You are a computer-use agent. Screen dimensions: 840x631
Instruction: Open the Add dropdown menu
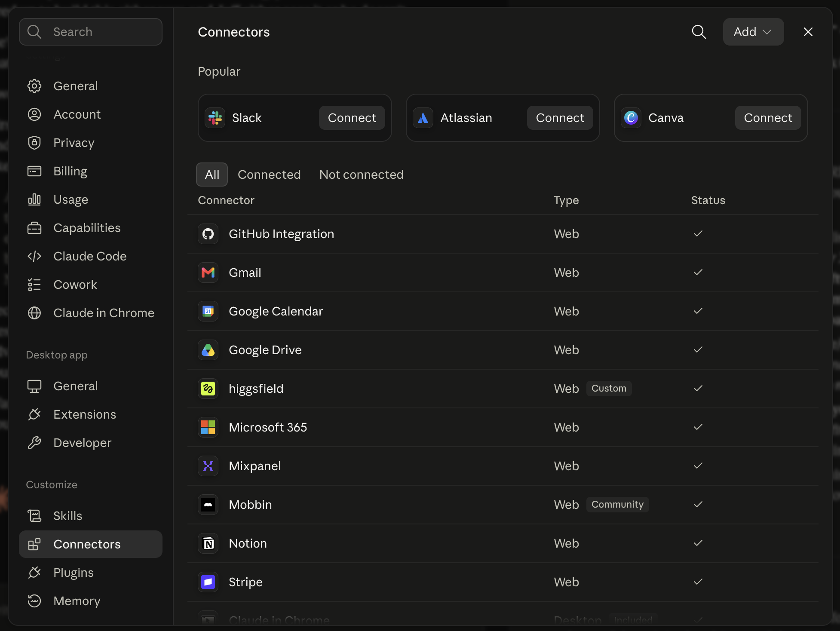pos(753,32)
